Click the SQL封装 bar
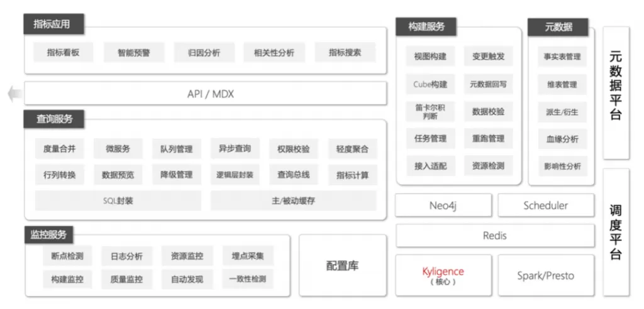This screenshot has width=644, height=309. click(x=118, y=201)
